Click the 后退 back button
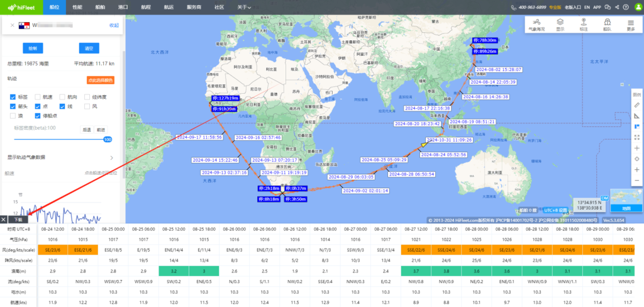The width and height of the screenshot is (644, 307). coord(86,129)
